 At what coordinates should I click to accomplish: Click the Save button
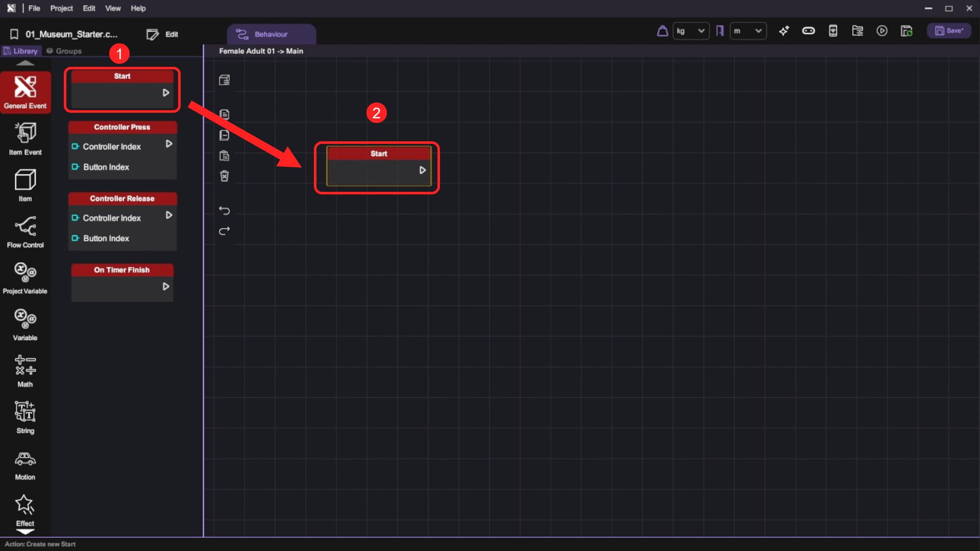click(x=949, y=31)
